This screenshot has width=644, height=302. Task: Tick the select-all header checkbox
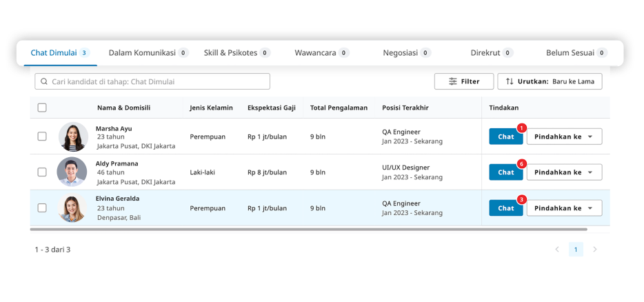point(42,108)
